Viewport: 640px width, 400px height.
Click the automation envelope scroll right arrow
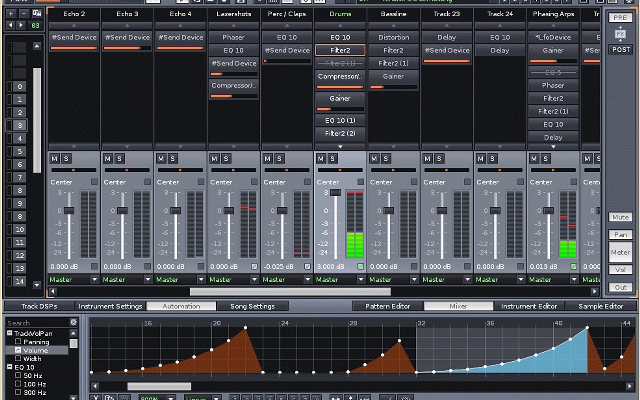click(630, 386)
